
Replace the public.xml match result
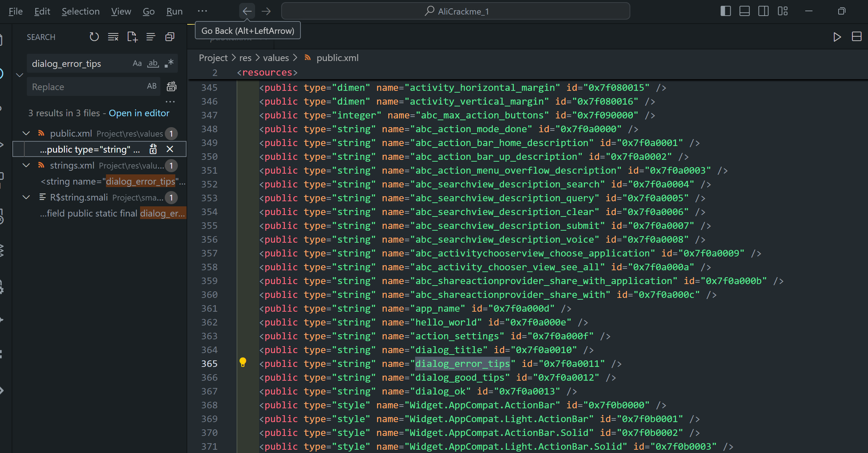click(x=153, y=149)
